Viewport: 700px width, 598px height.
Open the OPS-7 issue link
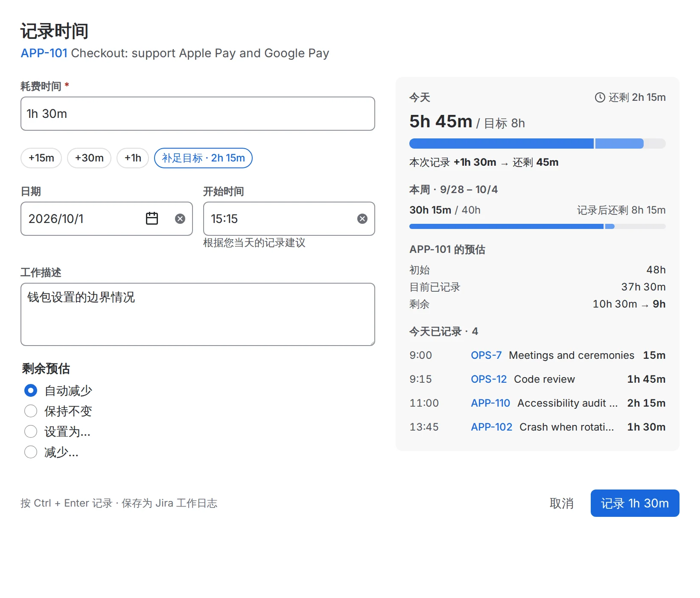(486, 355)
